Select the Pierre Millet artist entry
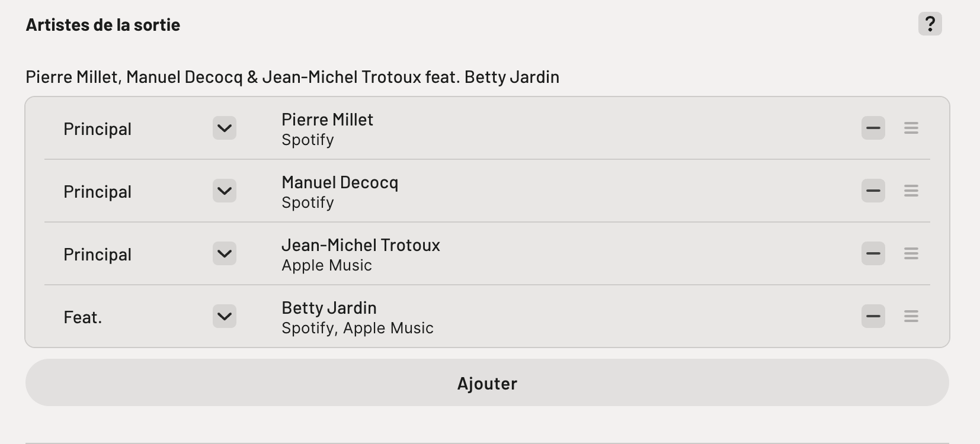The width and height of the screenshot is (980, 444). [327, 129]
